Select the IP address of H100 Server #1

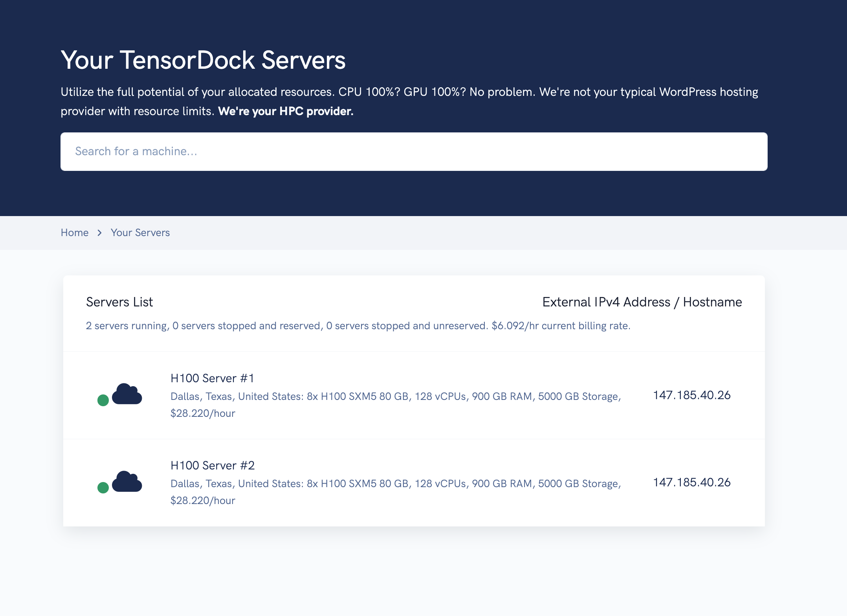click(x=692, y=395)
